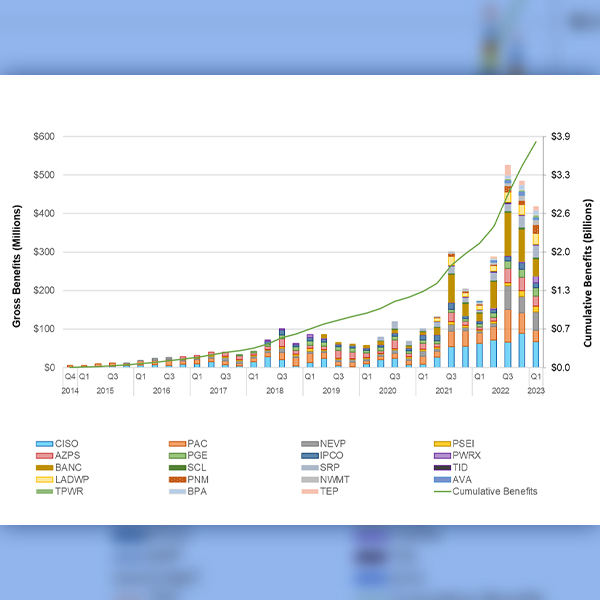Click the 2018 year label on x-axis
The width and height of the screenshot is (600, 600).
click(274, 390)
